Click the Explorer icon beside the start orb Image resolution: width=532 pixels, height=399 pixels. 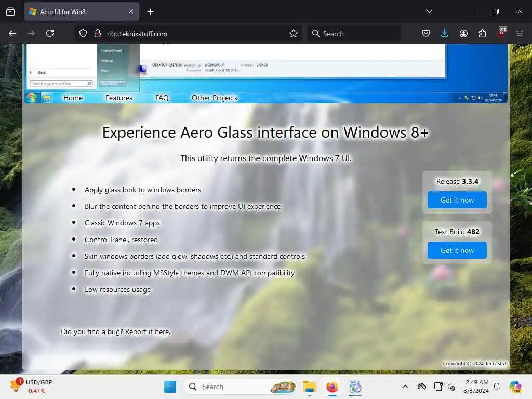click(46, 98)
